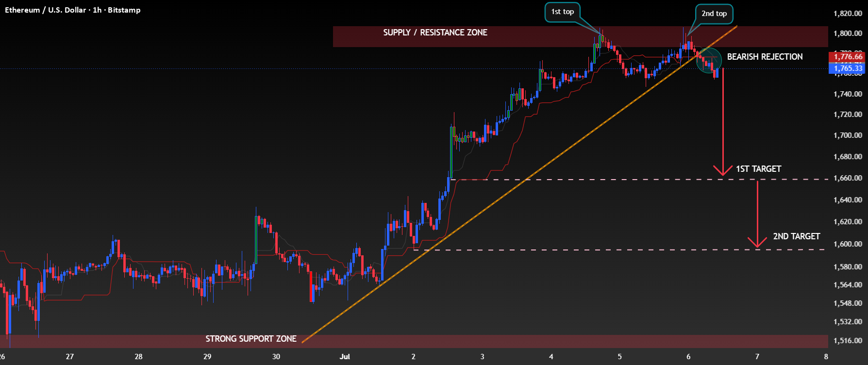This screenshot has height=365, width=868.
Task: Click the red arrowhead at 1ST TARGET
Action: point(723,170)
